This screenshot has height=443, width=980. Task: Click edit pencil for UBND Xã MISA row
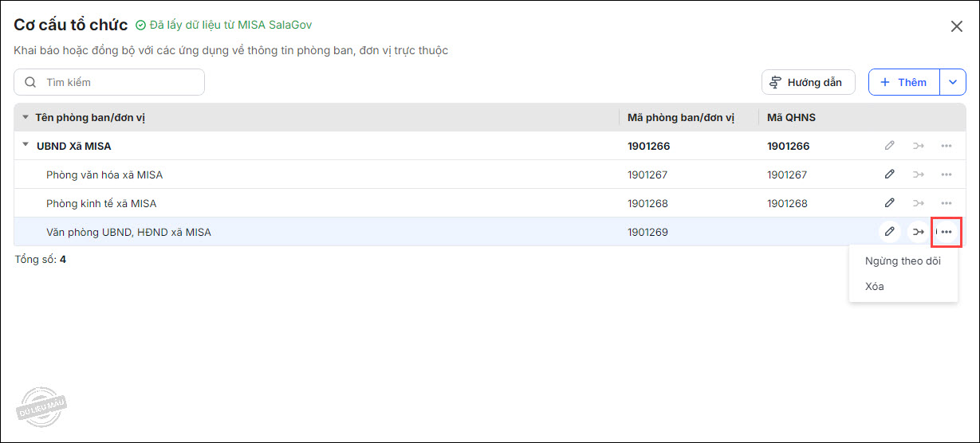click(889, 146)
